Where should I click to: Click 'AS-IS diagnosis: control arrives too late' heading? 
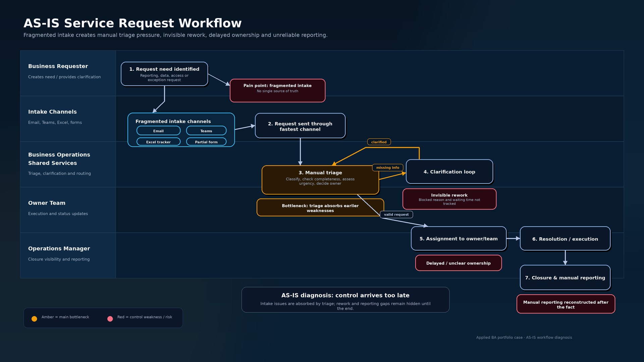[345, 296]
